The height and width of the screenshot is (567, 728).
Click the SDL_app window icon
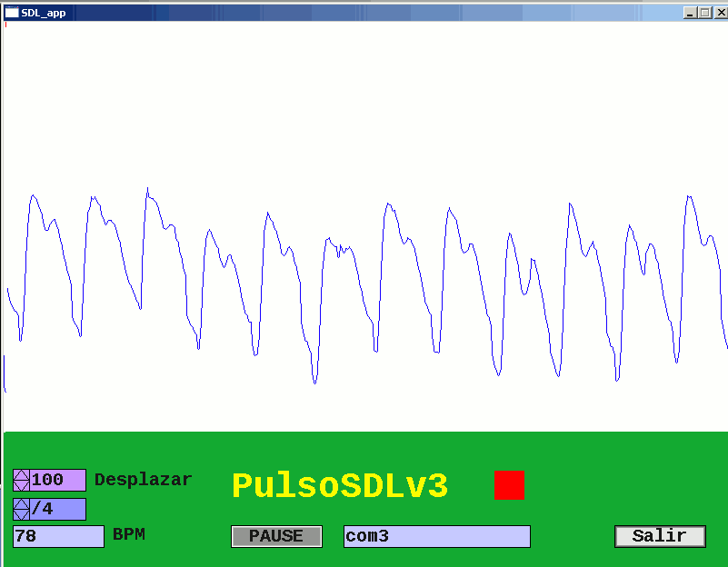pyautogui.click(x=11, y=13)
